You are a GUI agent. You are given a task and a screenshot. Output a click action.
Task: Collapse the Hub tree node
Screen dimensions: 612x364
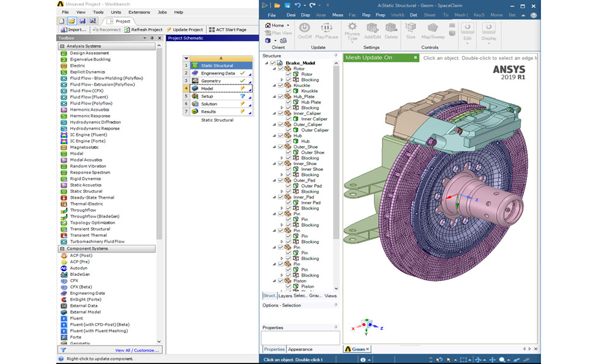click(x=274, y=136)
